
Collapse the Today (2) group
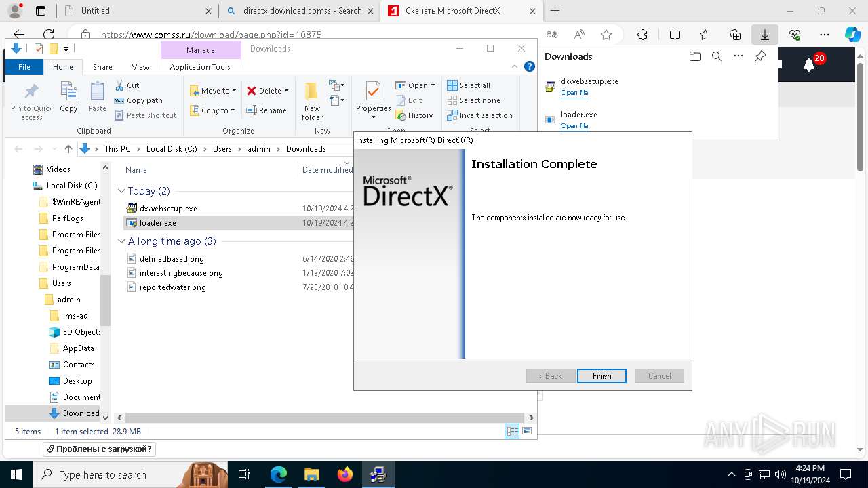(x=121, y=191)
